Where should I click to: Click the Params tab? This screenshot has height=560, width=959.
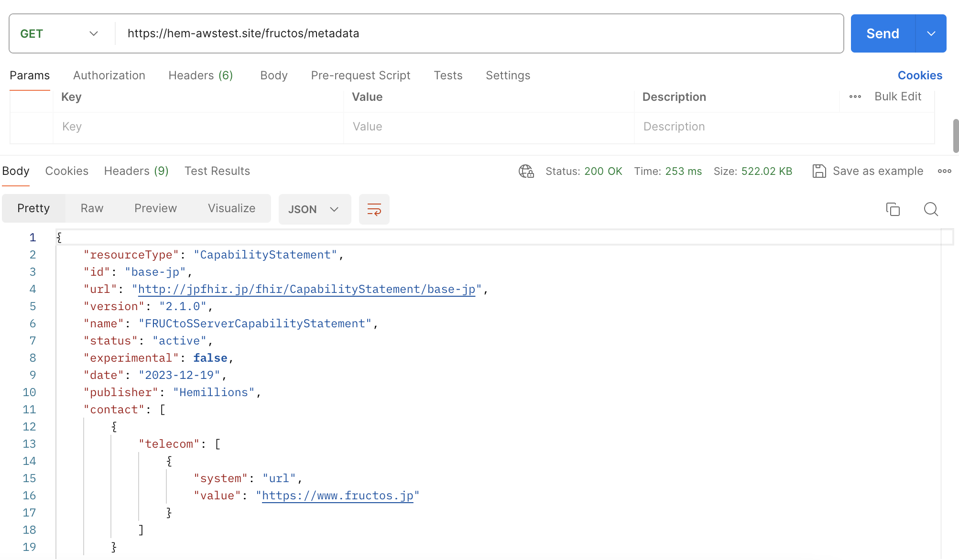[x=29, y=75]
